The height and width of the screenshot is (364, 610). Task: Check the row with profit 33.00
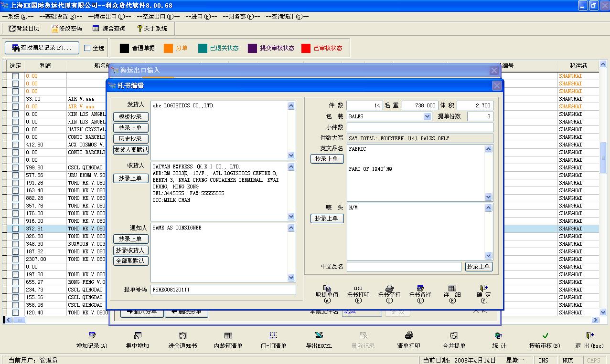(x=16, y=99)
